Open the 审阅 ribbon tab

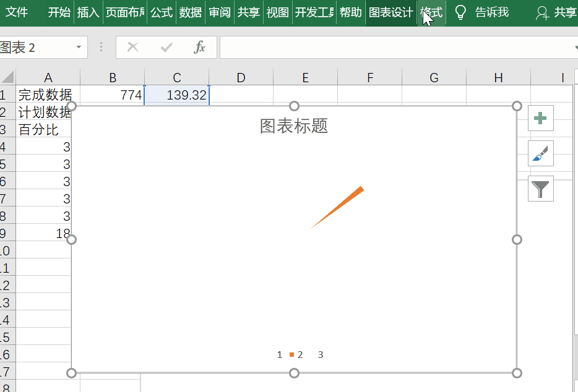coord(220,12)
